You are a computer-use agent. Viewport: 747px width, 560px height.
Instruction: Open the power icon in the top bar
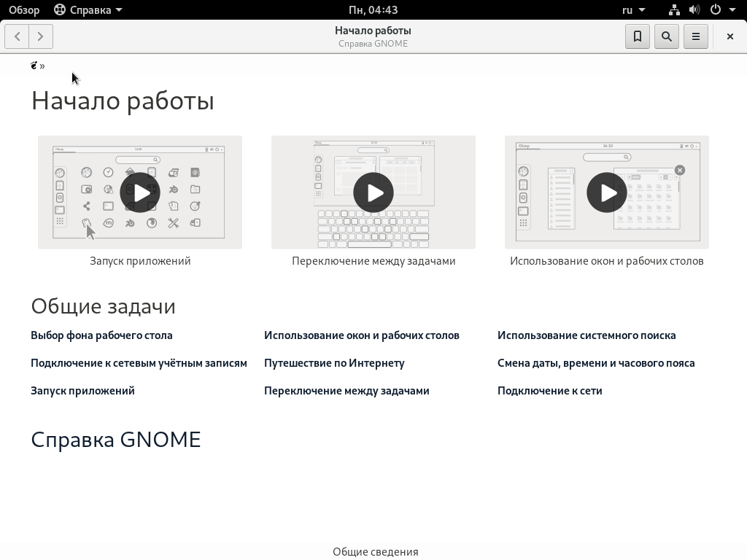716,9
